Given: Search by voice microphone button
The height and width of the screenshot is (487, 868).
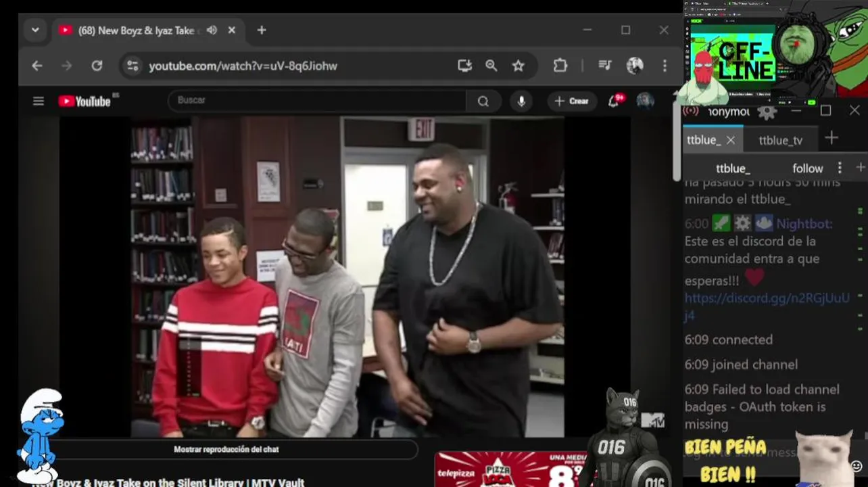Looking at the screenshot, I should pos(521,101).
